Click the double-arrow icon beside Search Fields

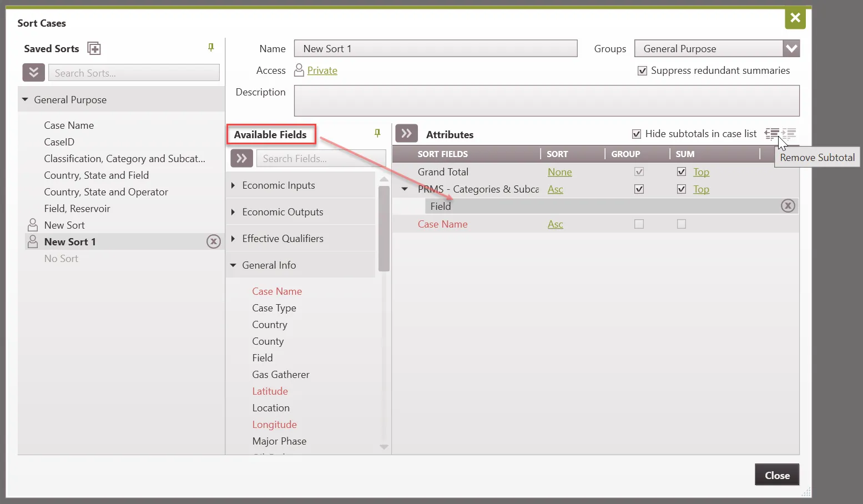click(x=241, y=158)
